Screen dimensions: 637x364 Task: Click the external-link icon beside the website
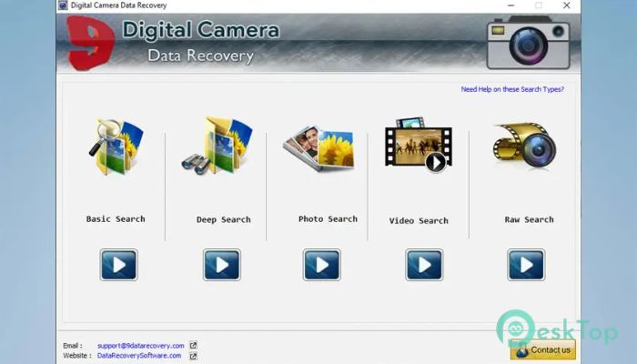pyautogui.click(x=193, y=357)
